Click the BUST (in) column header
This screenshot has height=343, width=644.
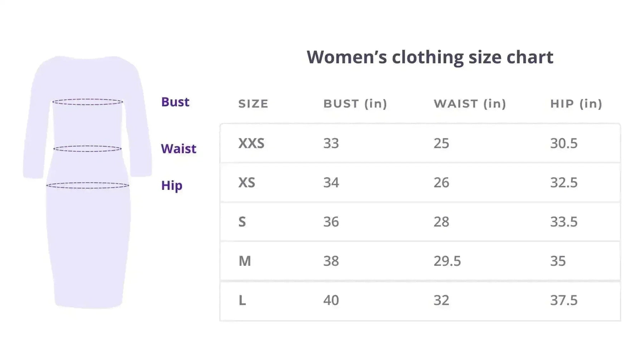pyautogui.click(x=355, y=104)
